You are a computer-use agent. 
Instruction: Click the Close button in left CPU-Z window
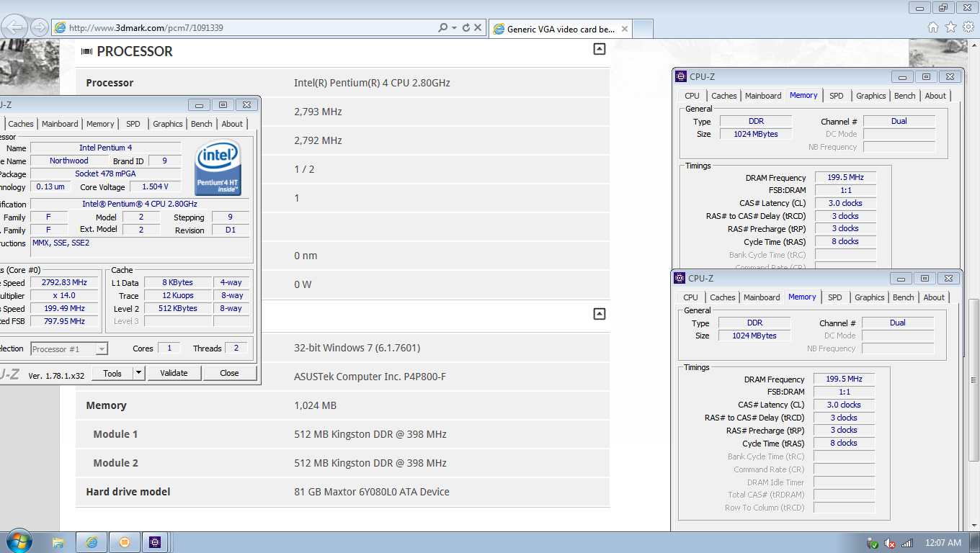229,373
